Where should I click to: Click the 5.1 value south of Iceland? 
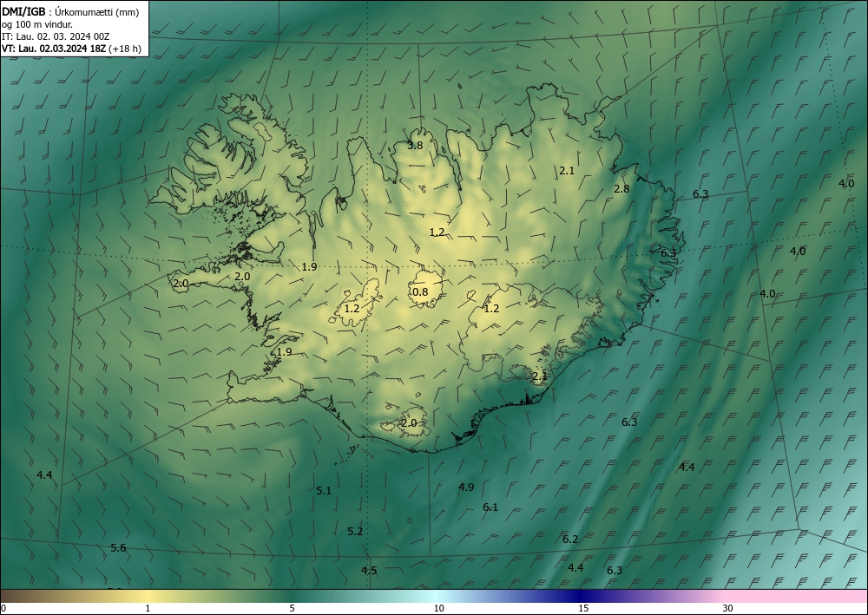point(324,491)
